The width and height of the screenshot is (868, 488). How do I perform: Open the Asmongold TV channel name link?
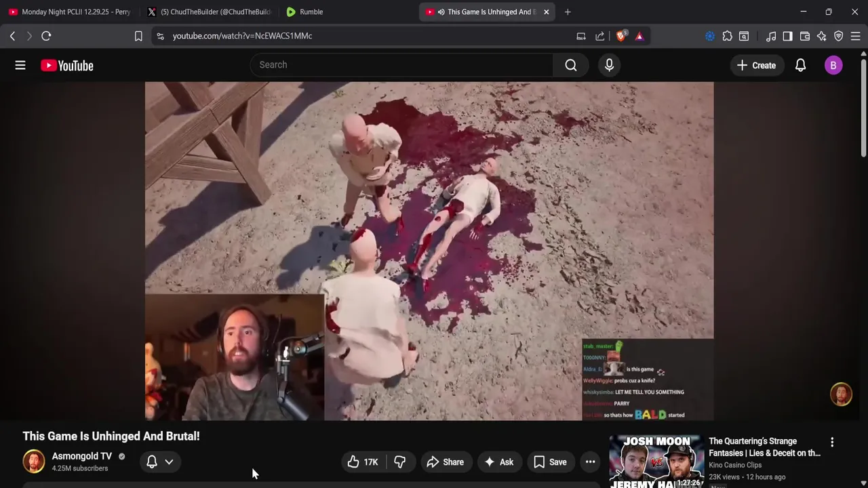[x=82, y=456]
